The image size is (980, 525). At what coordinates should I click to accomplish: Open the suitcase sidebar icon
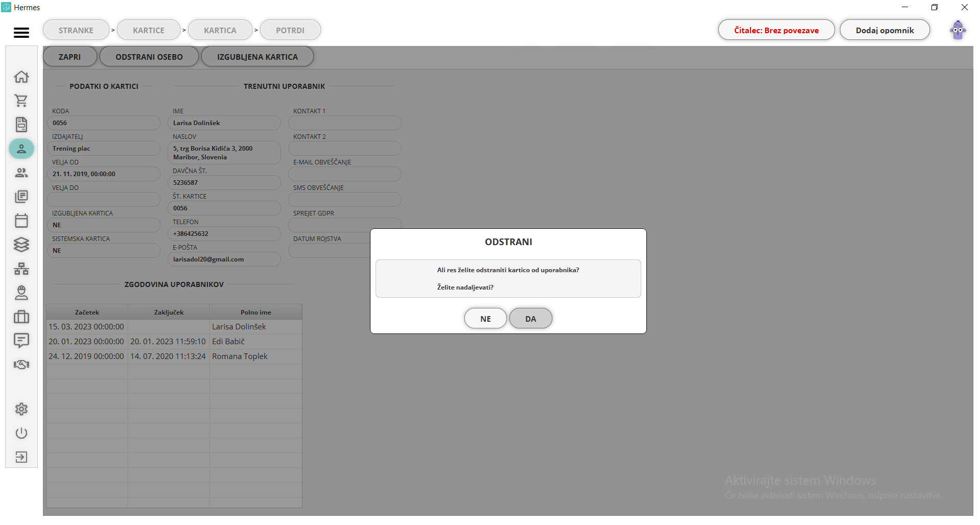point(21,317)
